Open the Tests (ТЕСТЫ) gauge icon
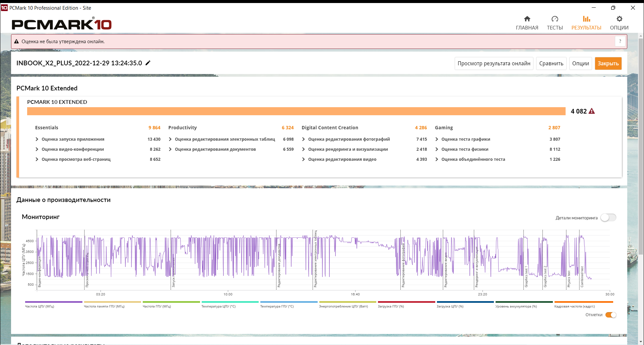This screenshot has width=644, height=345. [x=555, y=19]
